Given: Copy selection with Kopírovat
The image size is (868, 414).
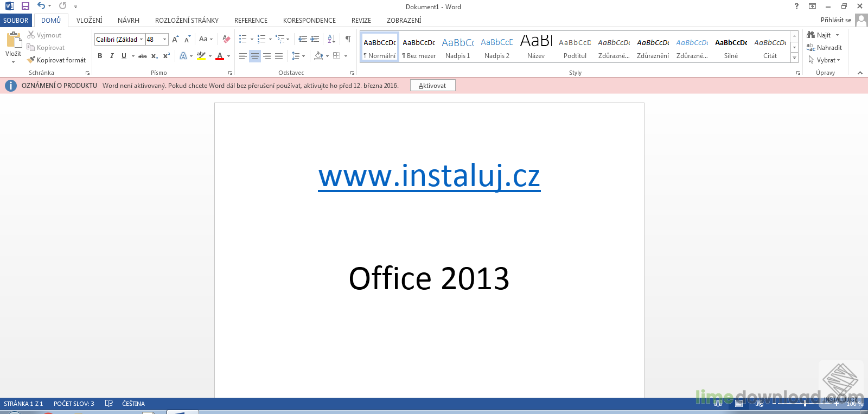Looking at the screenshot, I should (x=46, y=48).
